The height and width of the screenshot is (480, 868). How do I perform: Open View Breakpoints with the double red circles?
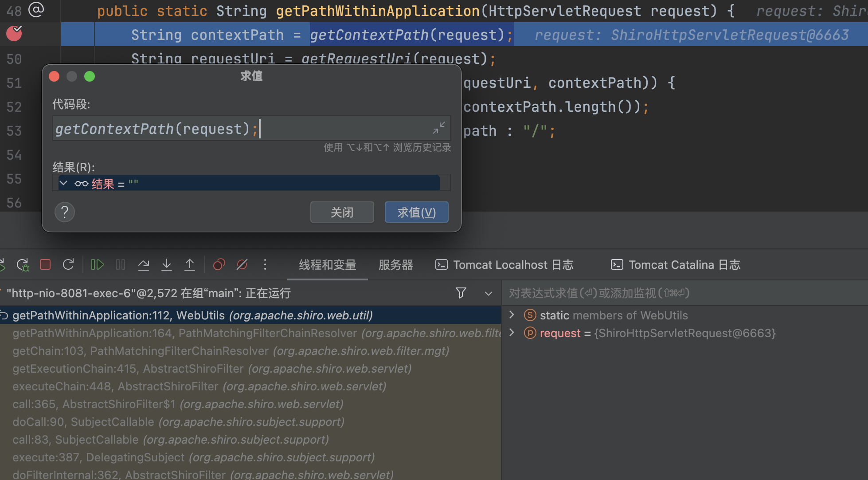pyautogui.click(x=219, y=265)
